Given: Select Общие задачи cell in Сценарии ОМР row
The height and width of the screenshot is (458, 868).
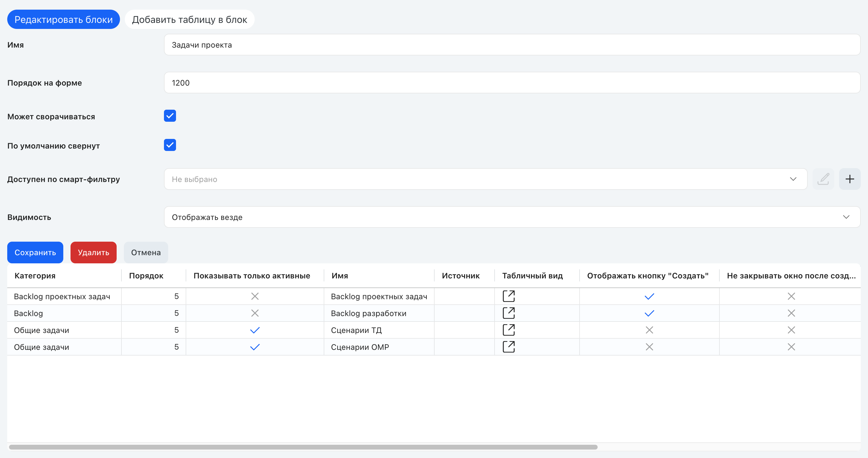Looking at the screenshot, I should 64,347.
